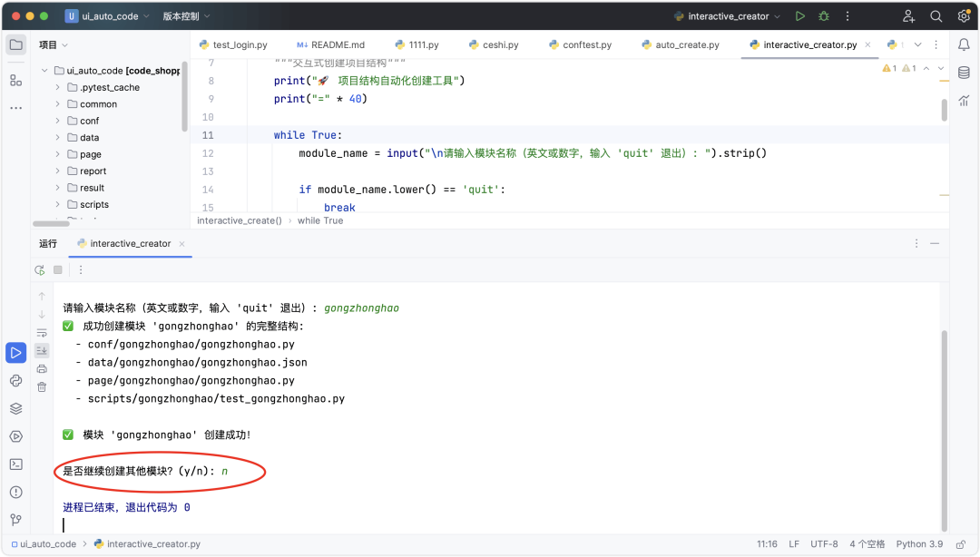Screen dimensions: 980x557
Task: Click the print console output icon
Action: (x=42, y=369)
